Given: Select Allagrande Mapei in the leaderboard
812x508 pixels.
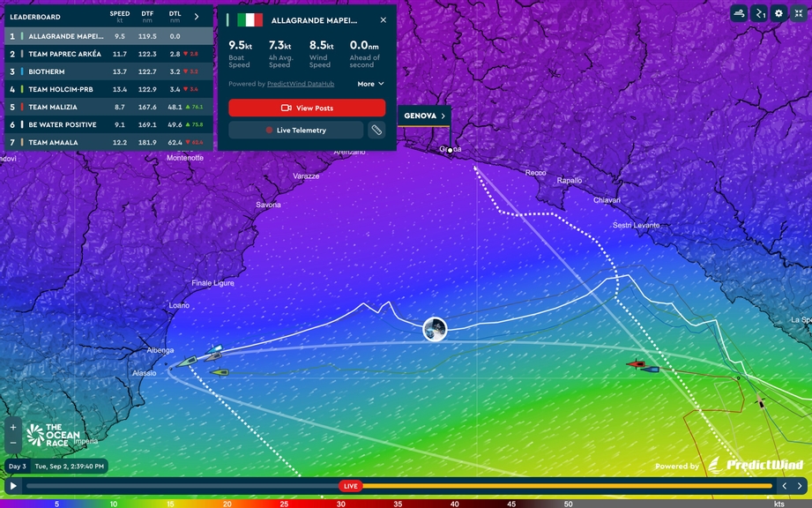Looking at the screenshot, I should [108, 36].
